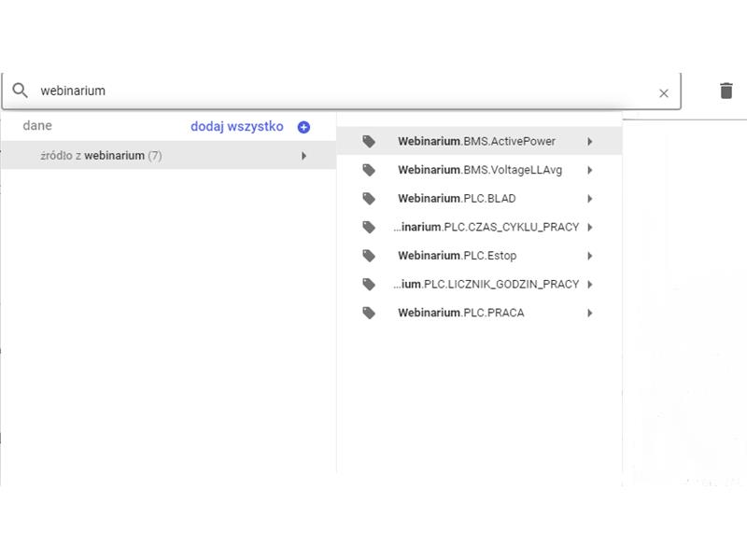Clear the search field with X

(x=664, y=93)
